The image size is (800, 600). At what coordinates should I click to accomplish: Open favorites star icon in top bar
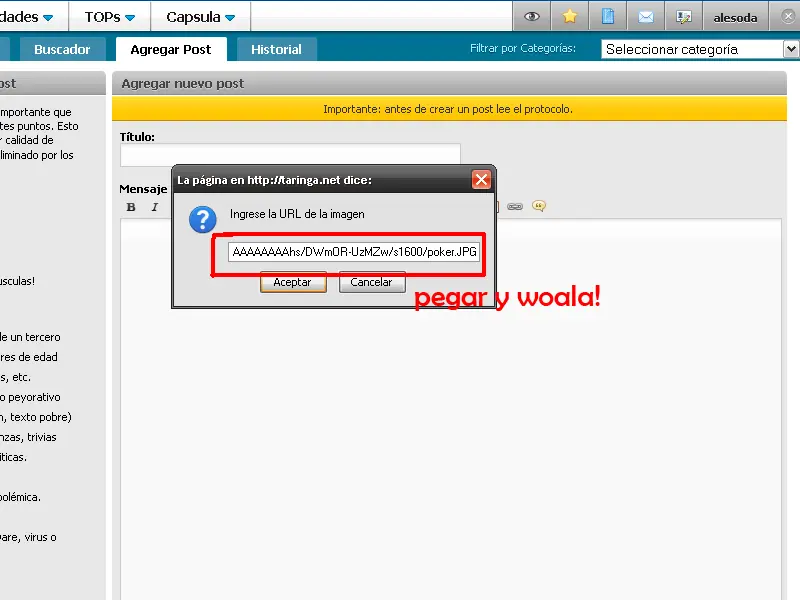pyautogui.click(x=569, y=17)
